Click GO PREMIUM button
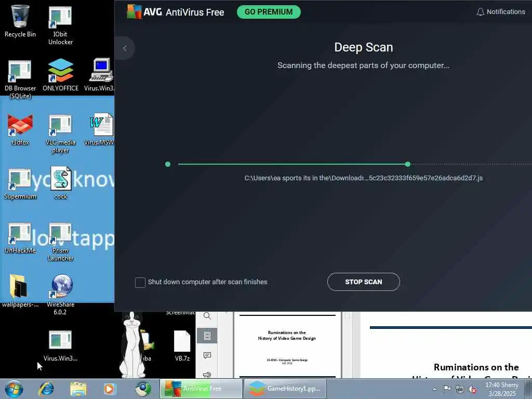 (x=269, y=12)
